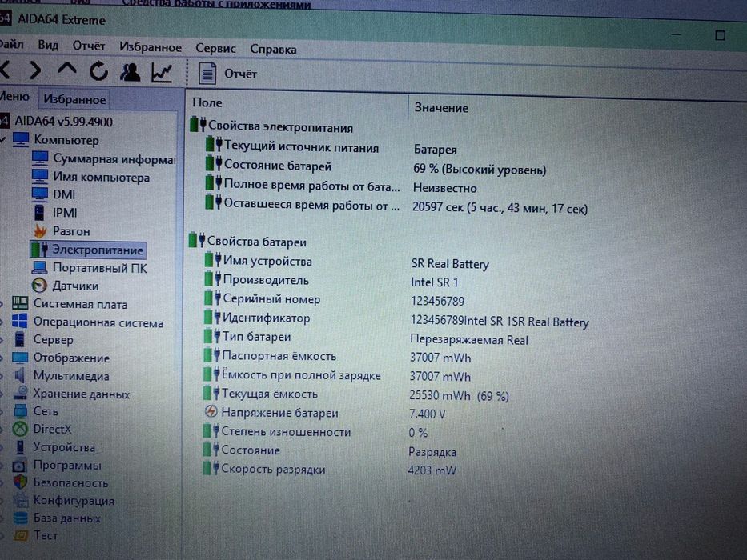Click the Конфигурация icon in tree
Screen dimensions: 747x560
[x=21, y=500]
